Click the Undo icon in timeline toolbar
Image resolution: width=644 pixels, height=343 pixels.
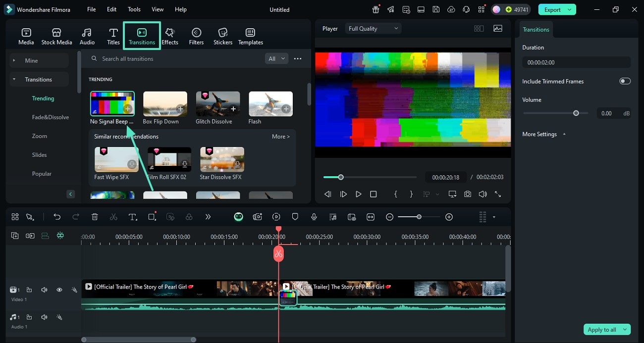pos(57,217)
